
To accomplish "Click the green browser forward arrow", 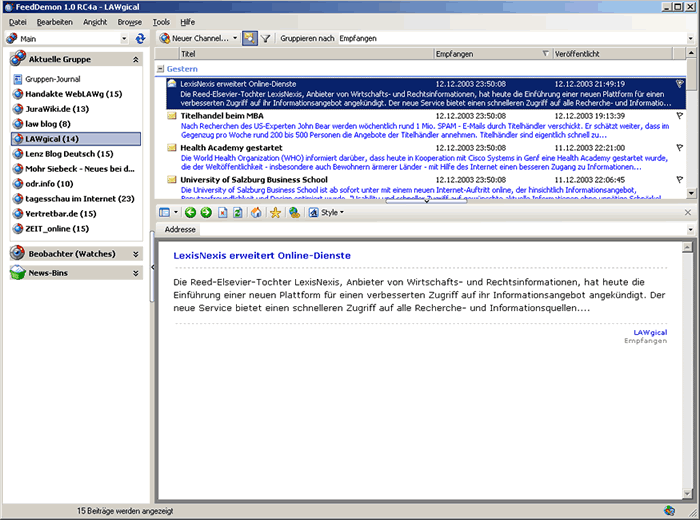I will click(206, 213).
